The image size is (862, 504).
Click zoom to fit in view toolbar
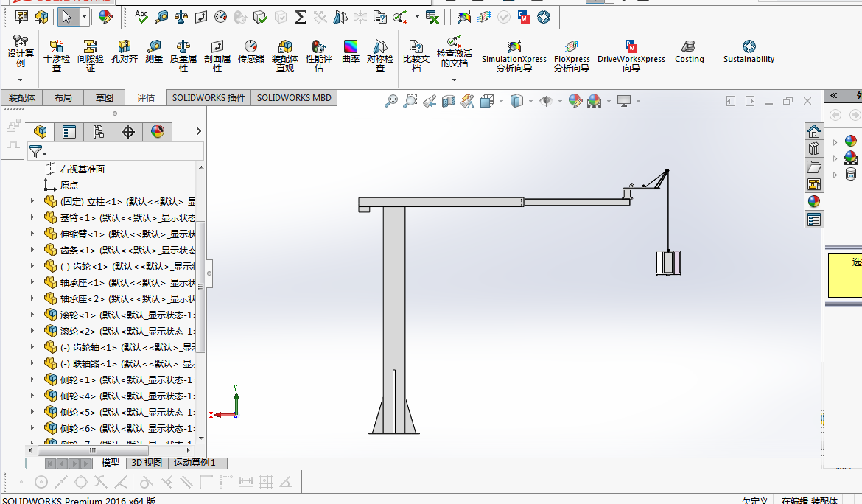pyautogui.click(x=391, y=101)
